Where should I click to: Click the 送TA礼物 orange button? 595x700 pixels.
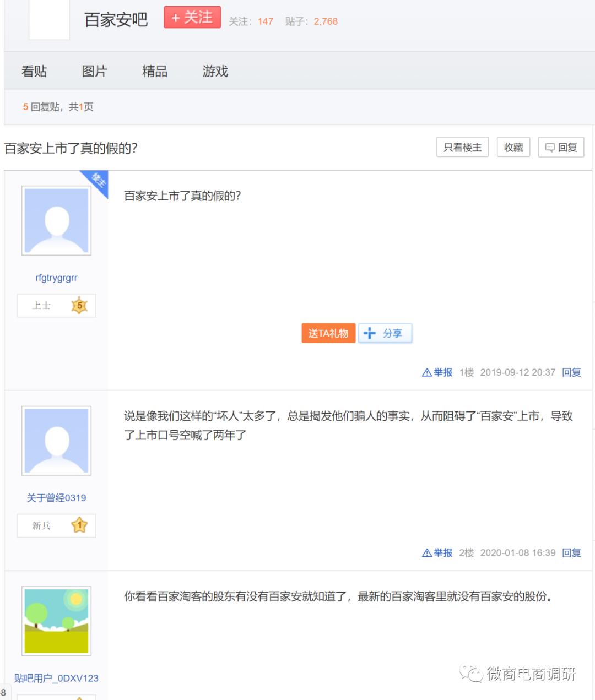(x=328, y=333)
